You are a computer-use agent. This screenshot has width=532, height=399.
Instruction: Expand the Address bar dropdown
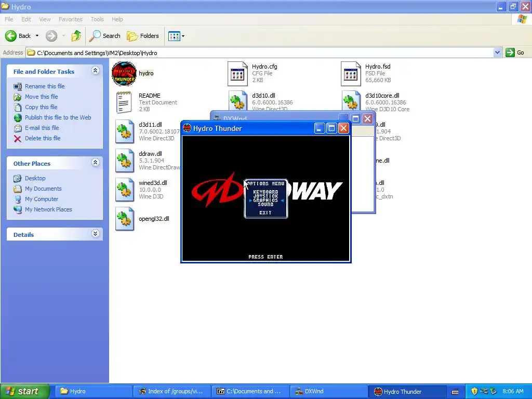(x=497, y=52)
